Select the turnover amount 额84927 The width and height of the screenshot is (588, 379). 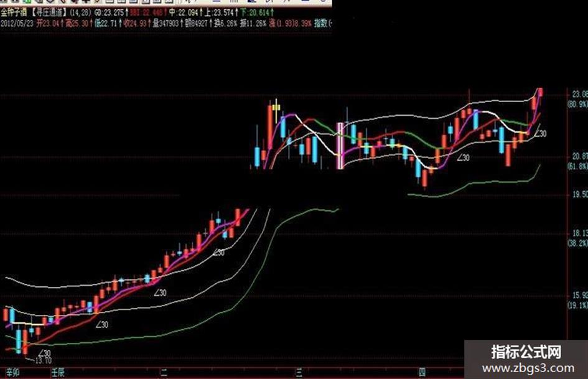pos(196,24)
